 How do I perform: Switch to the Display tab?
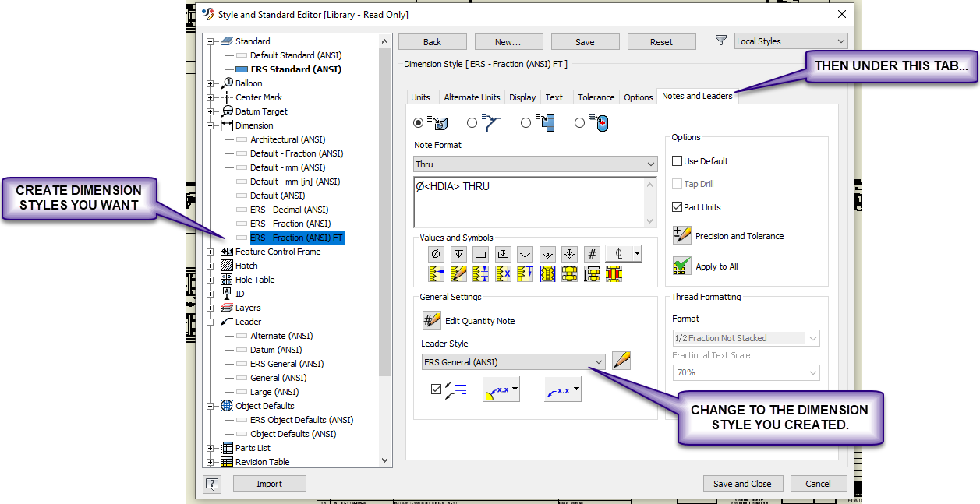522,97
